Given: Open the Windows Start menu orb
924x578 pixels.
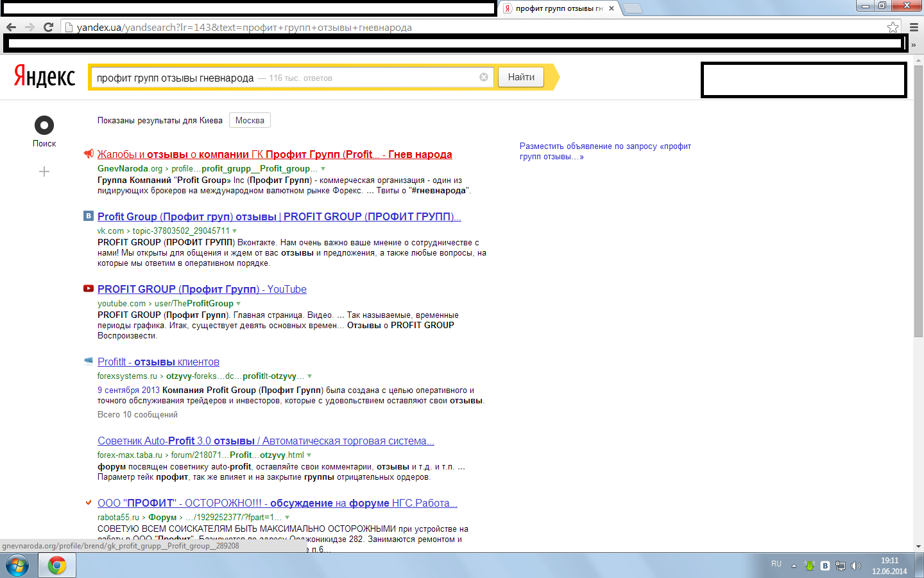Looking at the screenshot, I should pyautogui.click(x=17, y=566).
